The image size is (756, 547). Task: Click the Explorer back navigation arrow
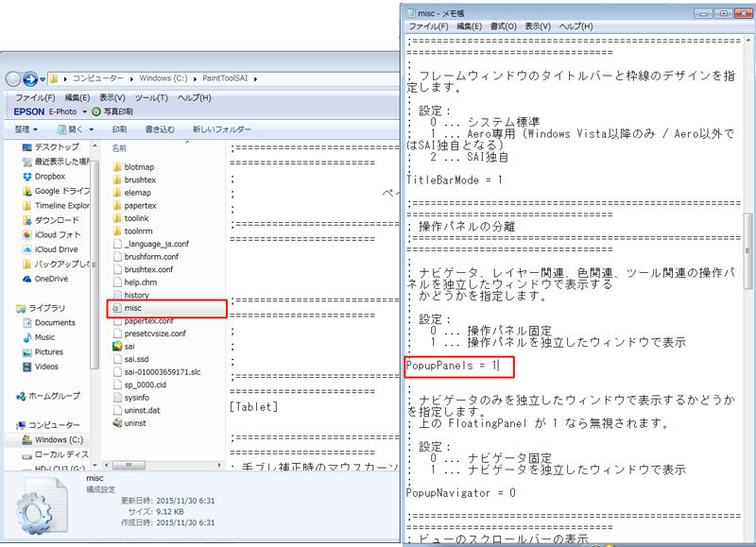click(x=13, y=78)
